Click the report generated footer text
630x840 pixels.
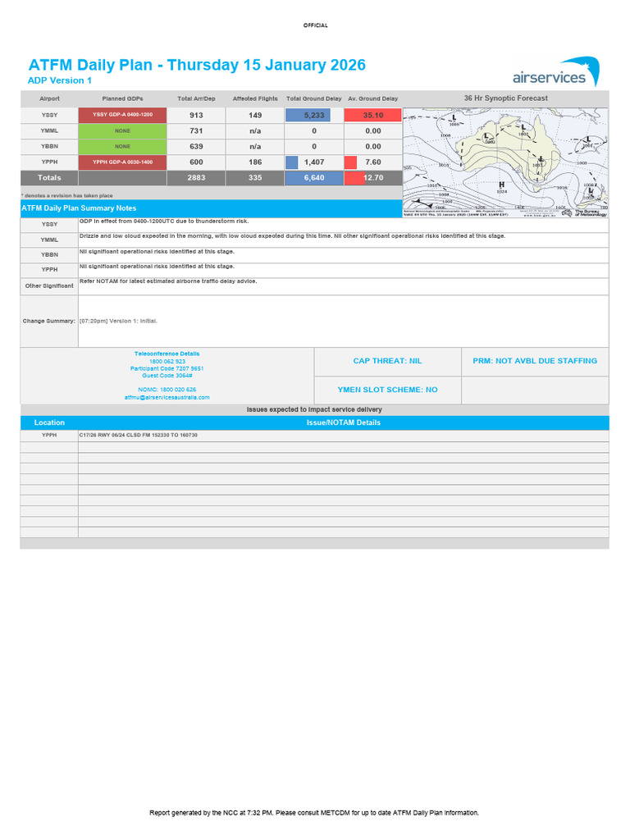click(x=314, y=813)
